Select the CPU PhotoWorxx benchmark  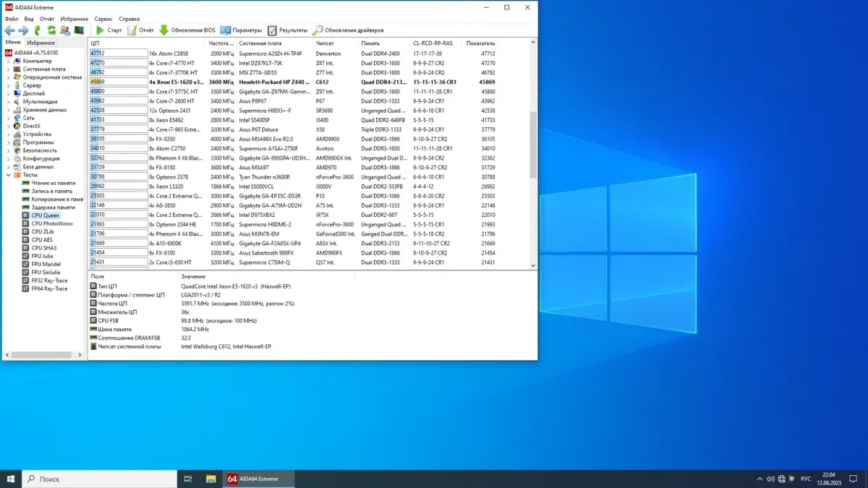click(x=51, y=223)
